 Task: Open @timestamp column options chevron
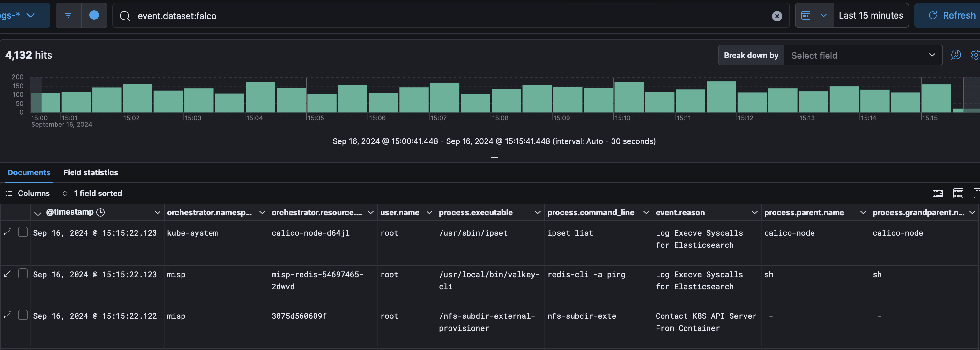pos(157,212)
